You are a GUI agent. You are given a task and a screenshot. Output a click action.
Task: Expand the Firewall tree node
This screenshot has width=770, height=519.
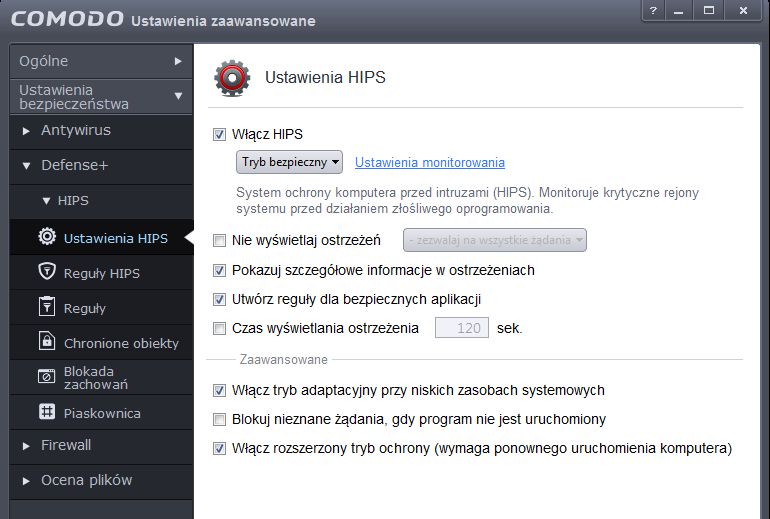[x=26, y=446]
